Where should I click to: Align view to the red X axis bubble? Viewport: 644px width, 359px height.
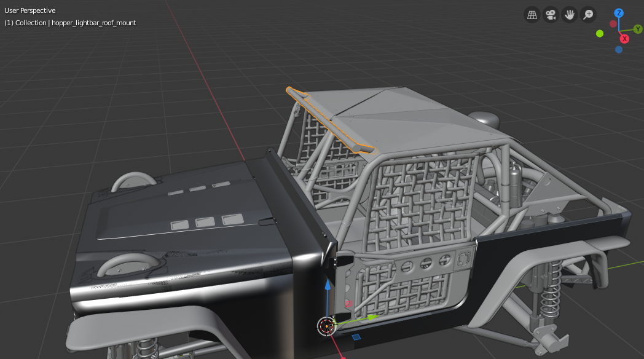(x=624, y=39)
